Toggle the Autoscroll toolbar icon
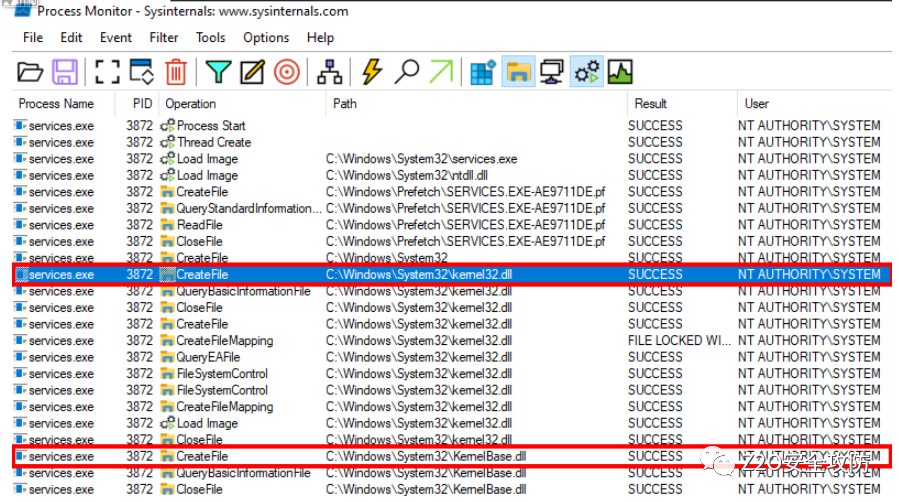This screenshot has width=899, height=502. [141, 72]
